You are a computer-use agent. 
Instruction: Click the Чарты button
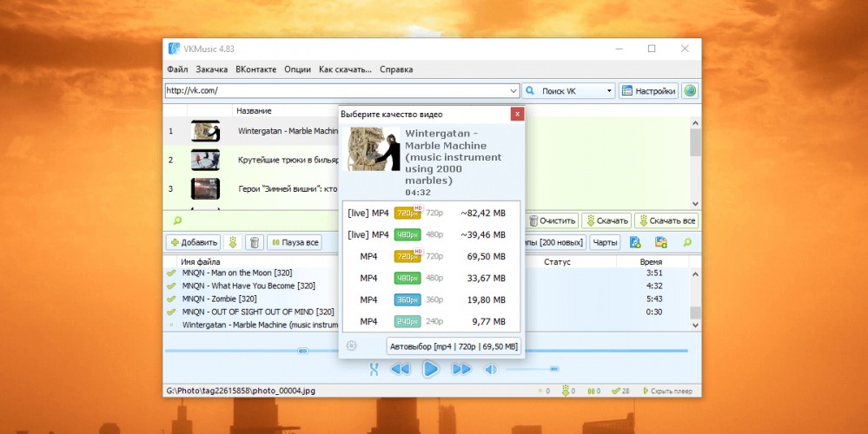[x=605, y=242]
